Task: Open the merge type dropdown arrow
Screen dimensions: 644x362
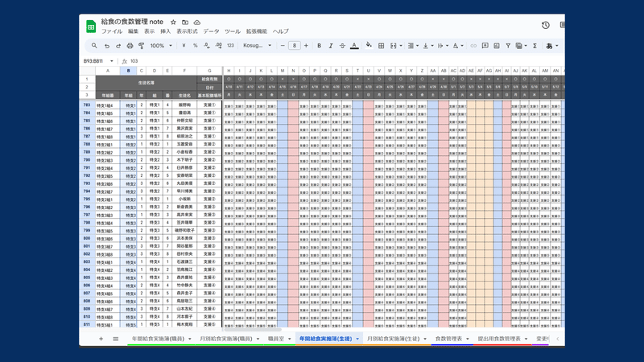Action: click(x=401, y=46)
